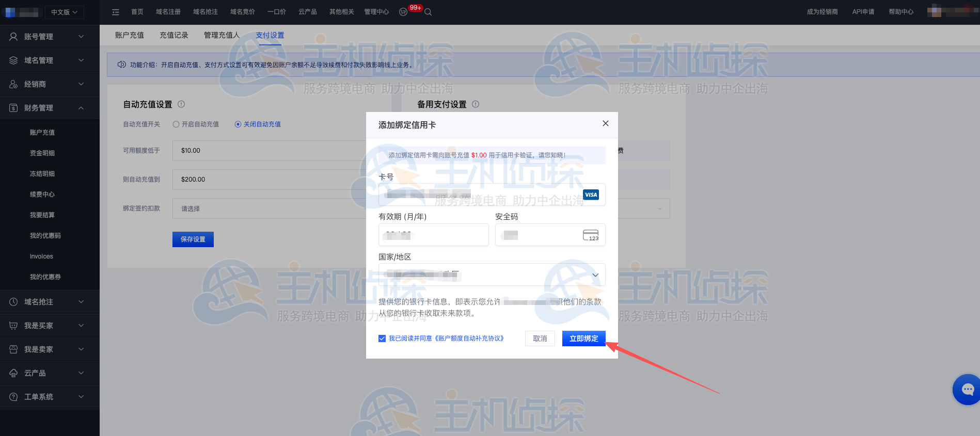This screenshot has height=436, width=980.
Task: Open the 中文版 language dropdown
Action: tap(64, 12)
